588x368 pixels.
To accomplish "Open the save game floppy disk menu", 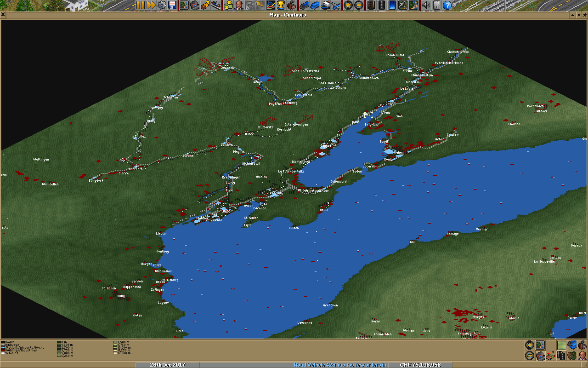I will pos(173,6).
